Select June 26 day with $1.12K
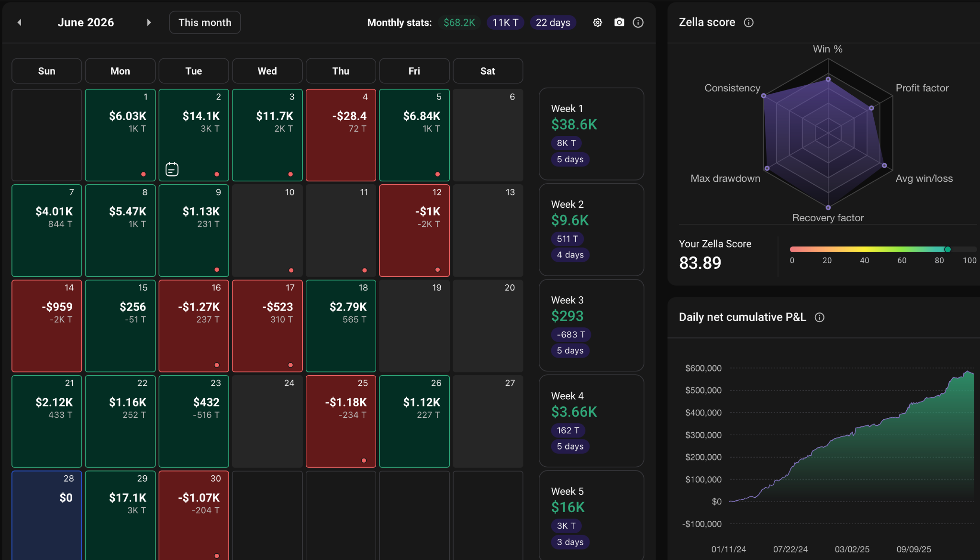 (414, 421)
